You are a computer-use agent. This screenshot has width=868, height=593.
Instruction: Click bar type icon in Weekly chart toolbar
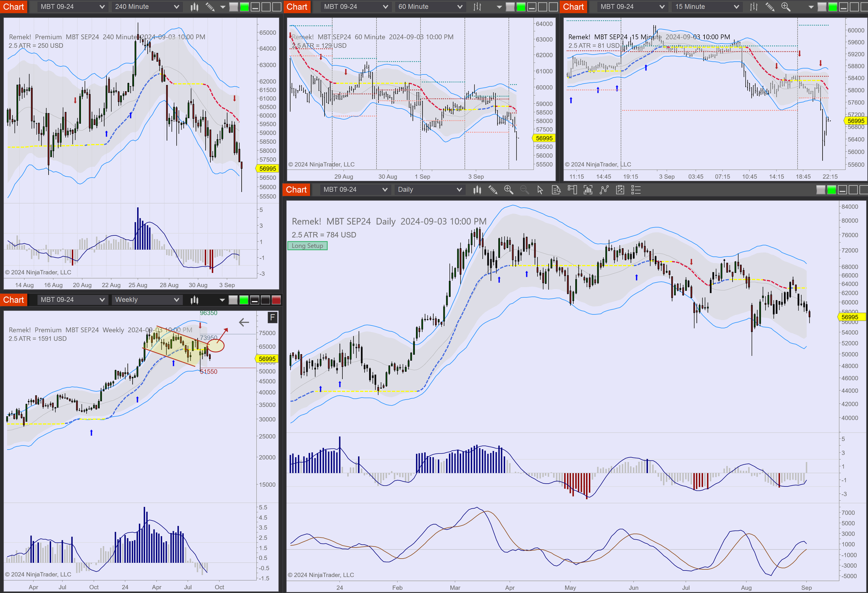click(x=194, y=300)
